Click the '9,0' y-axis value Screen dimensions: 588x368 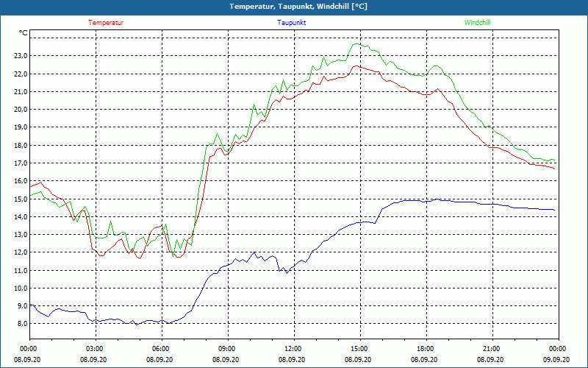pos(23,306)
